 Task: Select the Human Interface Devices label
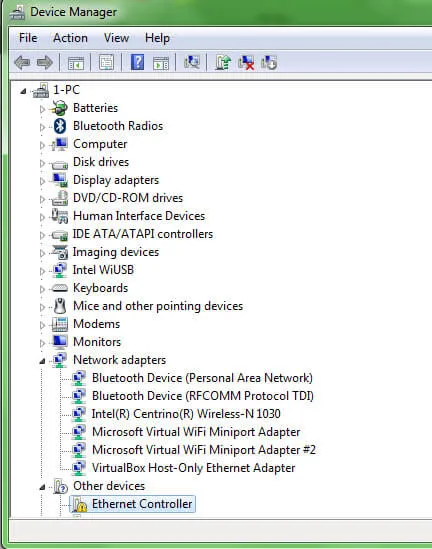139,216
